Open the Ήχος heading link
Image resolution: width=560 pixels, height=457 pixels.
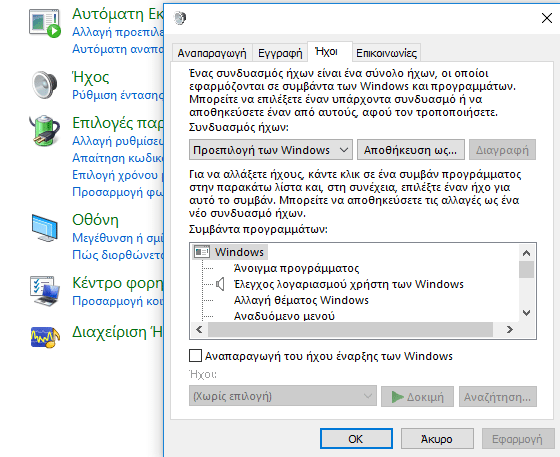[91, 77]
